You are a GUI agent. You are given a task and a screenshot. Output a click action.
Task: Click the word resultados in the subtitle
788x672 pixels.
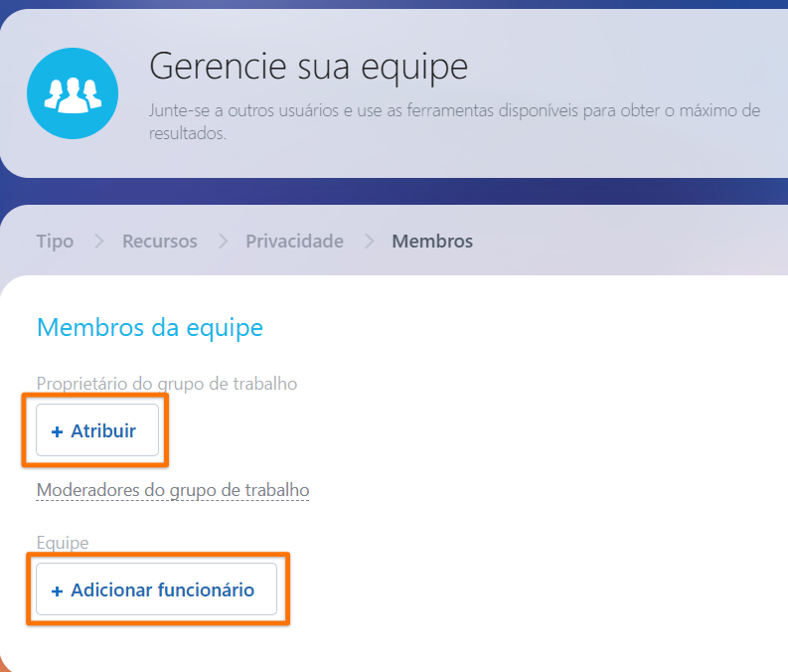coord(188,133)
